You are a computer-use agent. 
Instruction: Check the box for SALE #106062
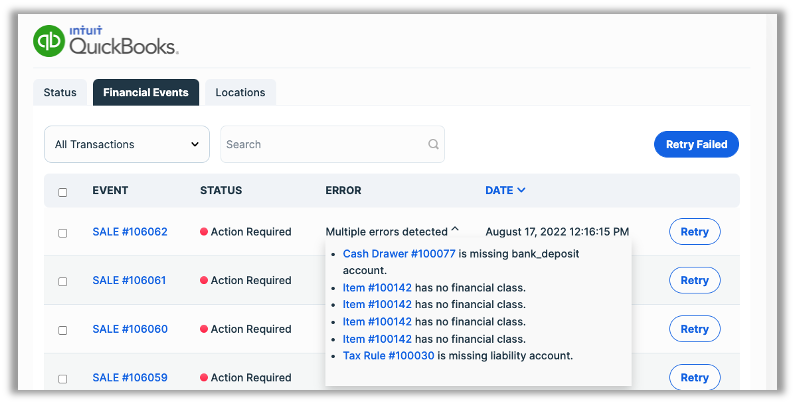pyautogui.click(x=63, y=233)
